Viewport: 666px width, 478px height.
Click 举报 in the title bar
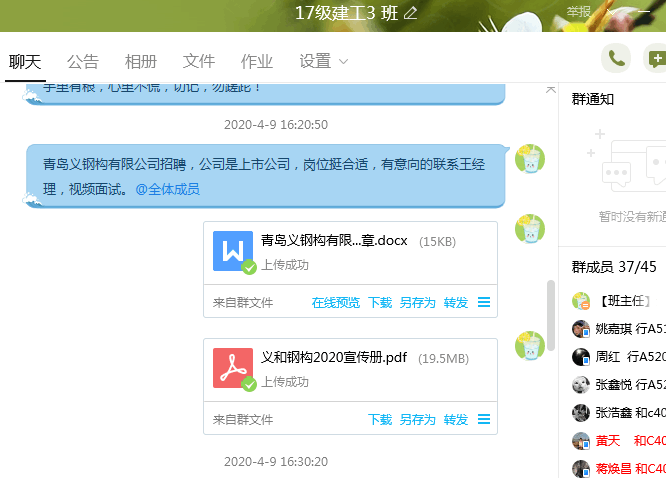pos(578,12)
